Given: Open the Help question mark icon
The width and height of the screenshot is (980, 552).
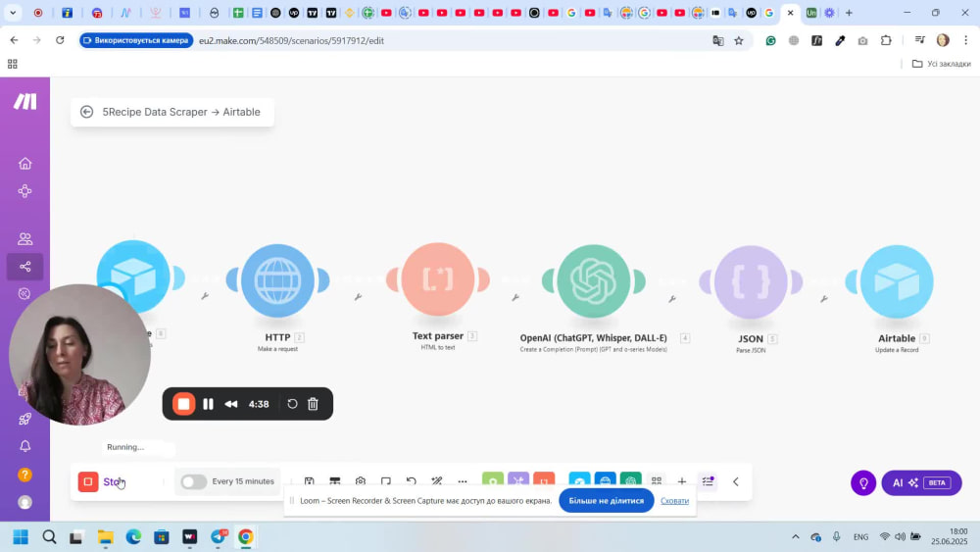Looking at the screenshot, I should click(x=25, y=475).
